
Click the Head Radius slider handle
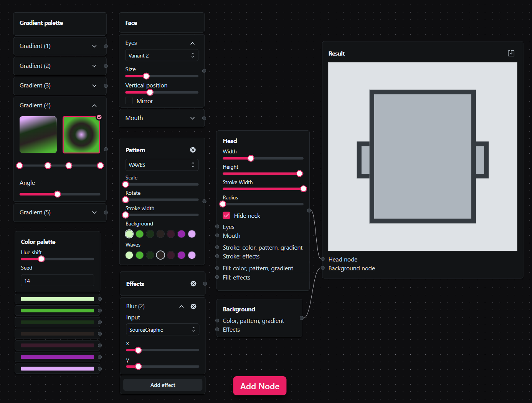click(223, 204)
